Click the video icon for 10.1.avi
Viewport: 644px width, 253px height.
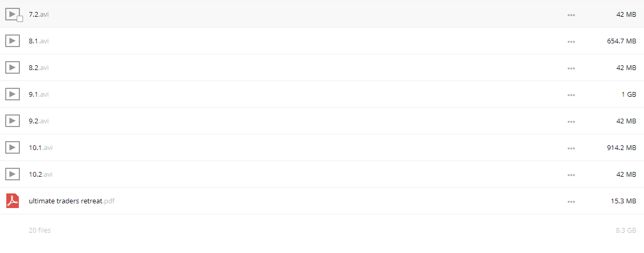(x=13, y=147)
